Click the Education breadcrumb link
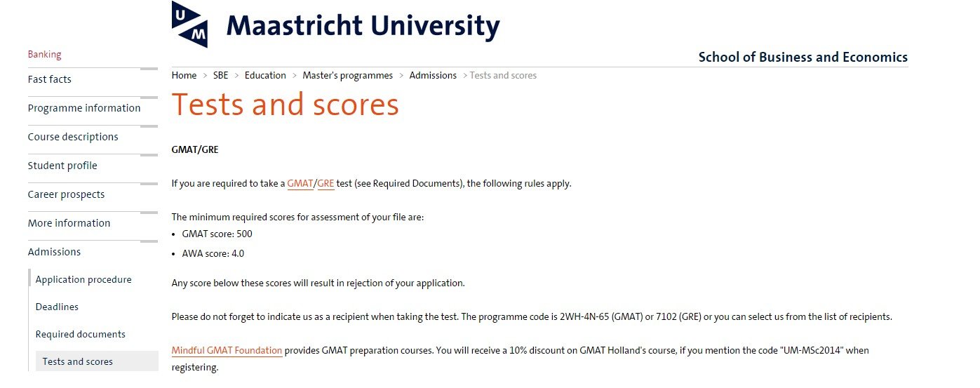The width and height of the screenshot is (980, 388). [x=265, y=75]
